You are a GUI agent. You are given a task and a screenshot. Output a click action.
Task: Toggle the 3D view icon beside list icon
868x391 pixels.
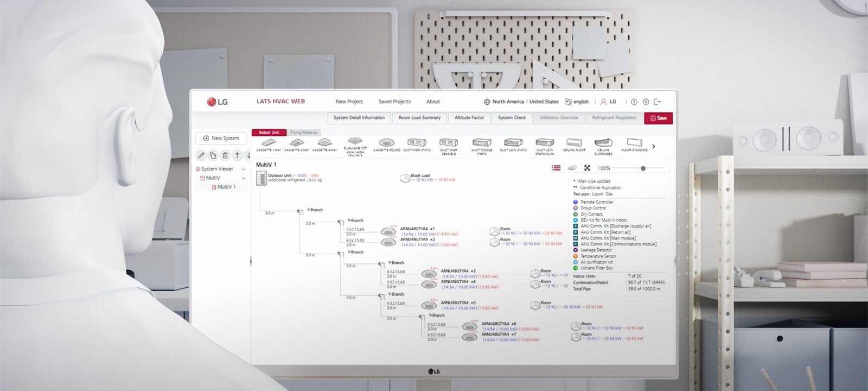572,168
